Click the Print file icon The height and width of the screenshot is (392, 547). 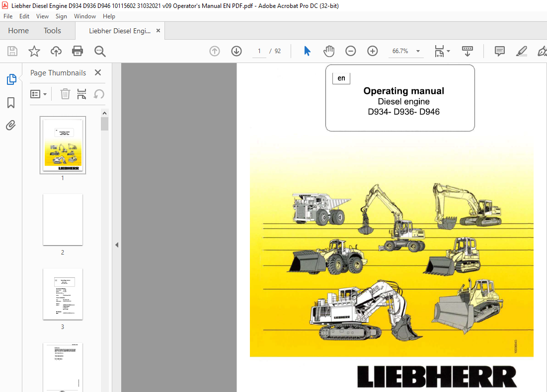coord(78,51)
